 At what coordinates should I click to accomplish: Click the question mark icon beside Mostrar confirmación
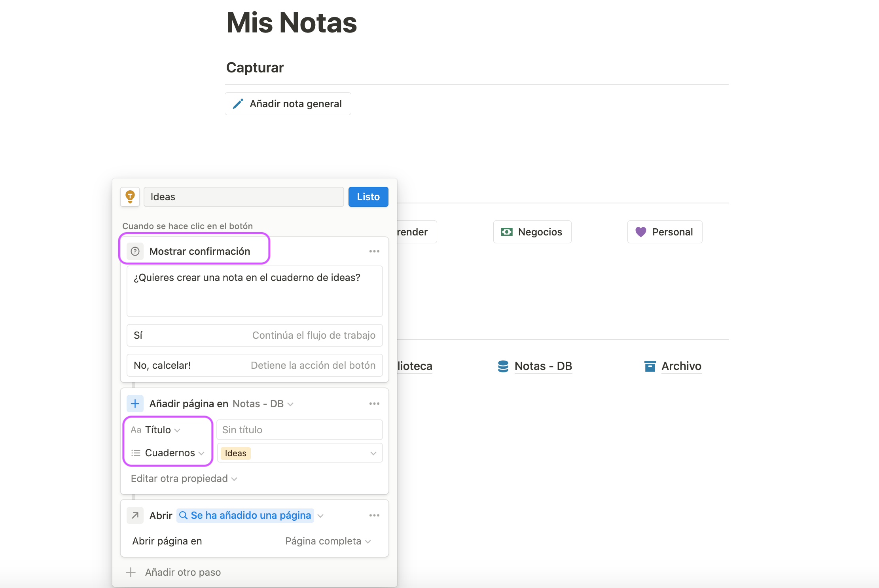pos(135,251)
